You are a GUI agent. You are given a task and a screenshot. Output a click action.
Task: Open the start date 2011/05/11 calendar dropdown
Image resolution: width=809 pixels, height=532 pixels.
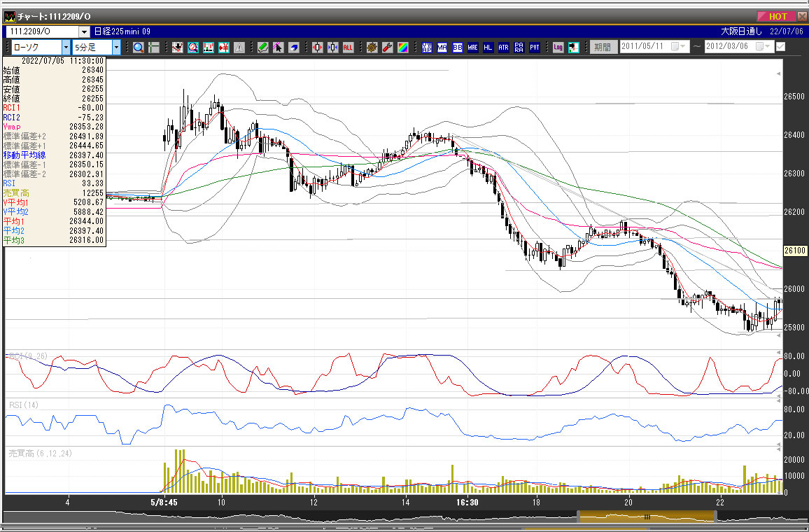[x=678, y=46]
